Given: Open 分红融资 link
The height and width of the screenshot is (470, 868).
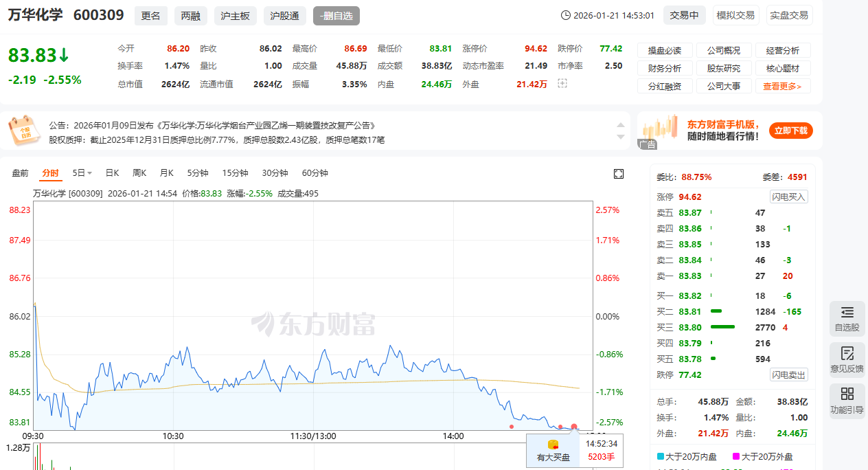Looking at the screenshot, I should point(665,86).
